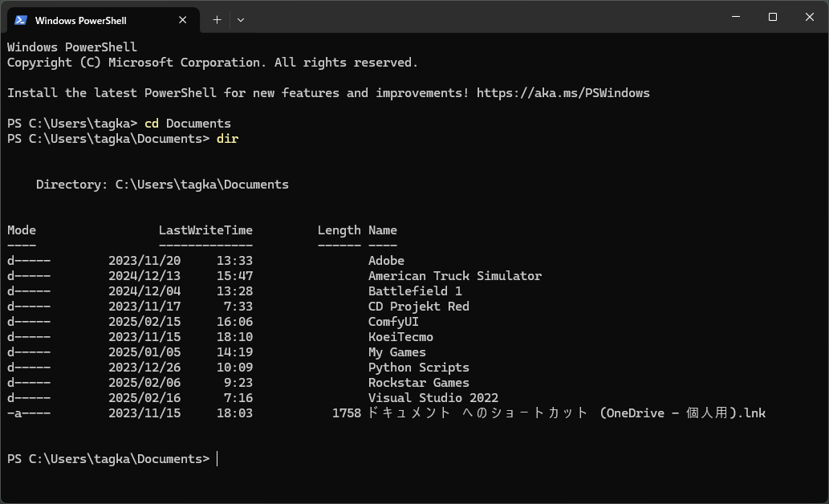Click the PowerShell icon on the tab

click(21, 20)
